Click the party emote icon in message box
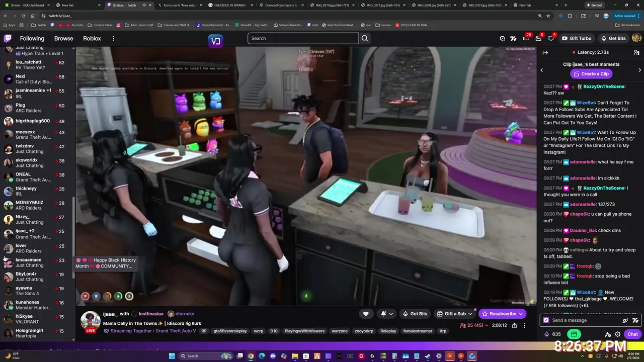This screenshot has height=362, width=644. [x=625, y=320]
